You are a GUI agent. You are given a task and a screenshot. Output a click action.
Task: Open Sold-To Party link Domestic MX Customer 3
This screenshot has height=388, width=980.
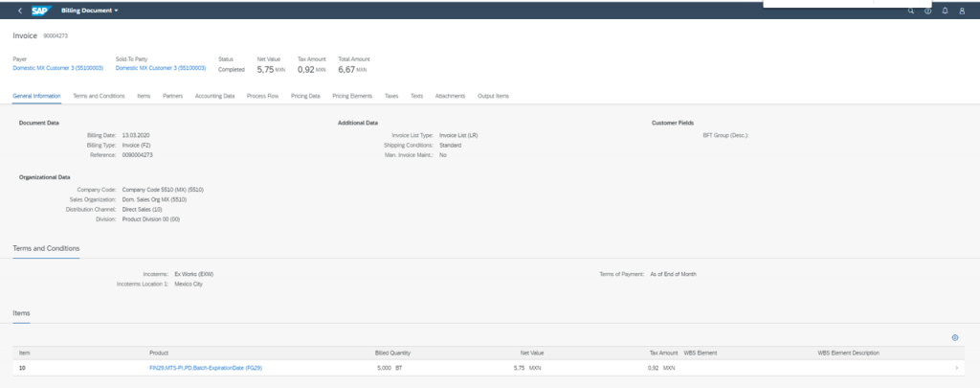coord(161,68)
